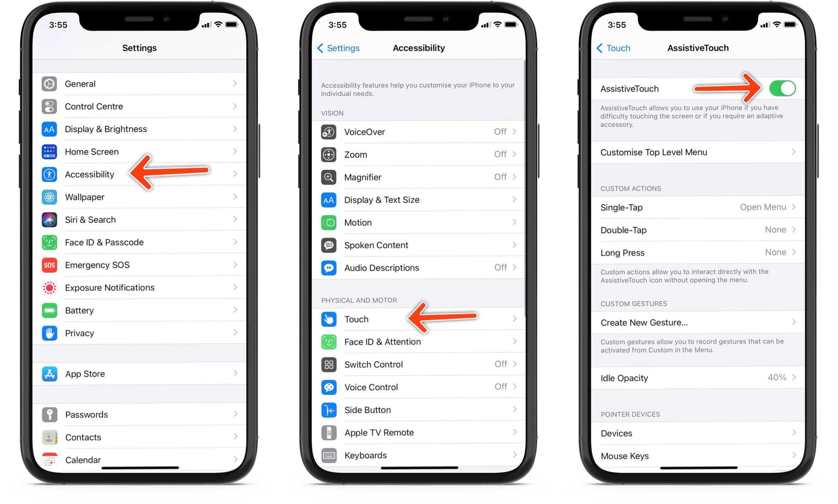Image resolution: width=838 pixels, height=504 pixels.
Task: Open Accessibility from Settings menu
Action: pyautogui.click(x=89, y=174)
